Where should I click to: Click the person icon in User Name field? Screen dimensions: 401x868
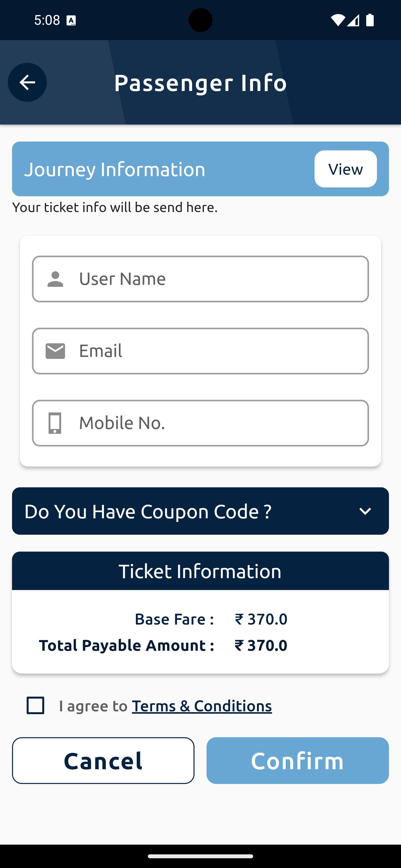coord(55,279)
